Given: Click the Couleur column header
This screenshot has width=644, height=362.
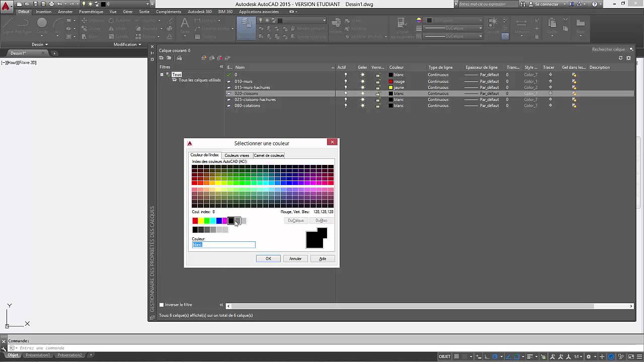Looking at the screenshot, I should coord(407,67).
